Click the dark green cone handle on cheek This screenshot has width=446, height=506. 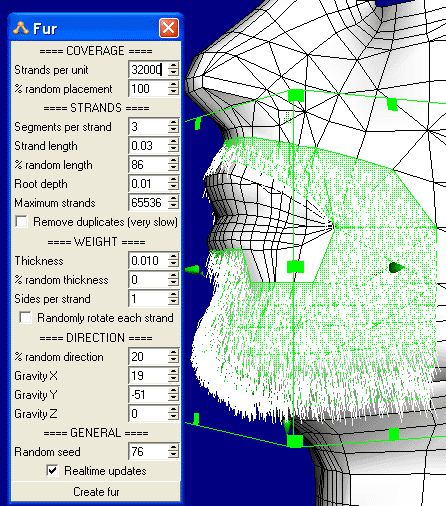click(x=396, y=267)
